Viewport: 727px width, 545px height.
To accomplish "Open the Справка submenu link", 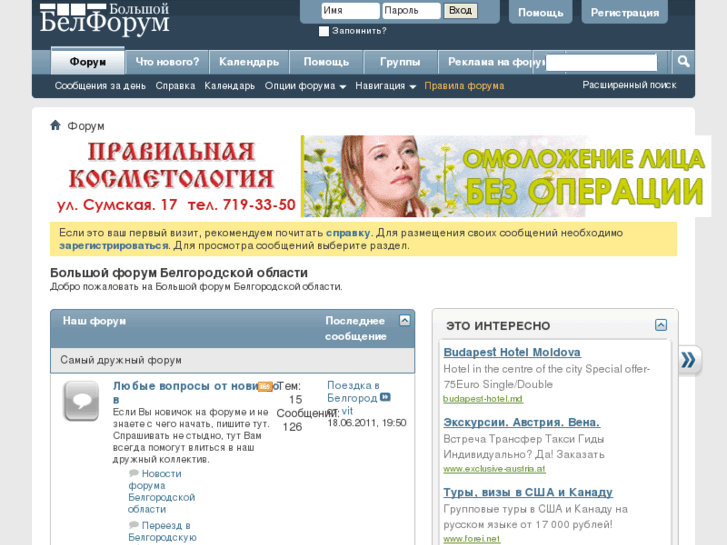I will 175,86.
